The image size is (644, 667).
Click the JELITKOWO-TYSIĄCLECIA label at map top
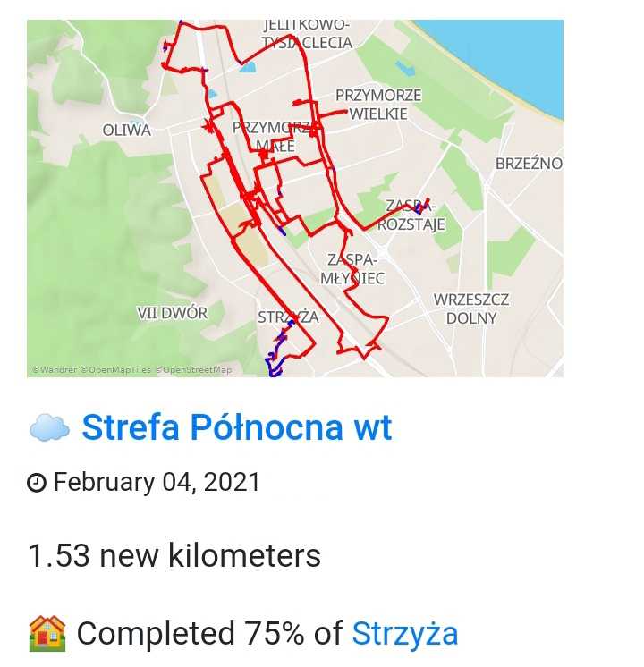click(307, 34)
